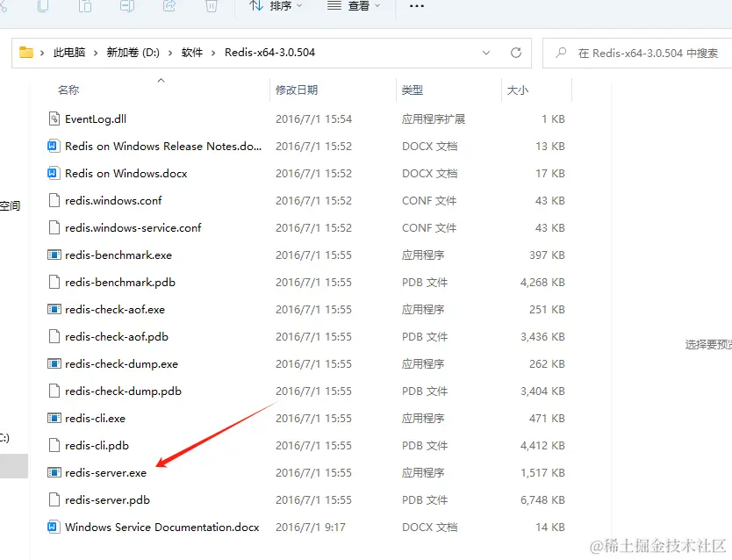
Task: Go to 新加卷 (D:) in the address bar
Action: pos(133,53)
